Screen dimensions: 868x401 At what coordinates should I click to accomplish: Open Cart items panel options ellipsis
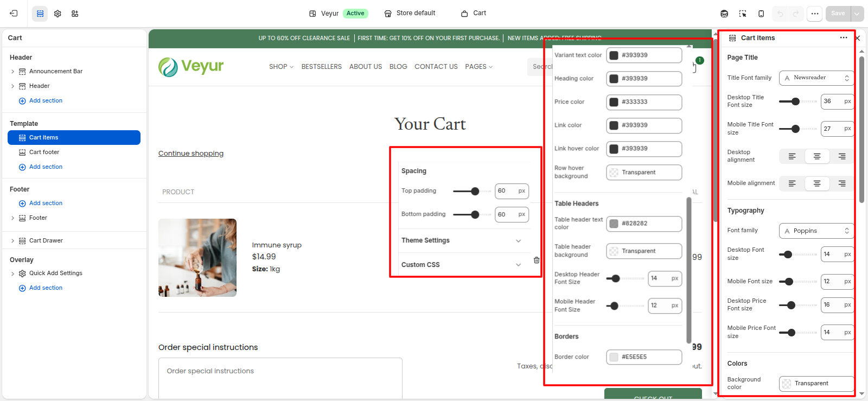844,38
